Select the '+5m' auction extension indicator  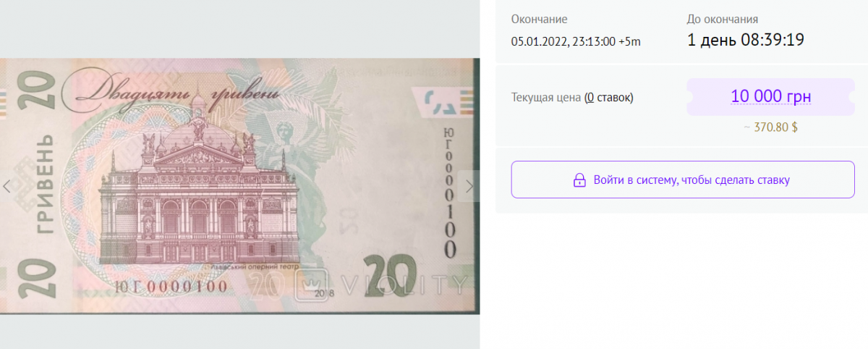pos(631,41)
